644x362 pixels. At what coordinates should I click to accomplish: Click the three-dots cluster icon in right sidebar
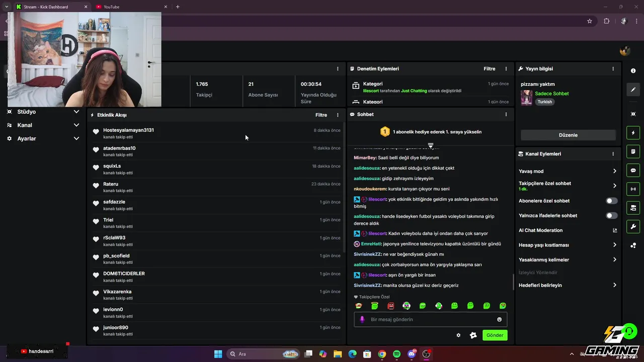(633, 245)
